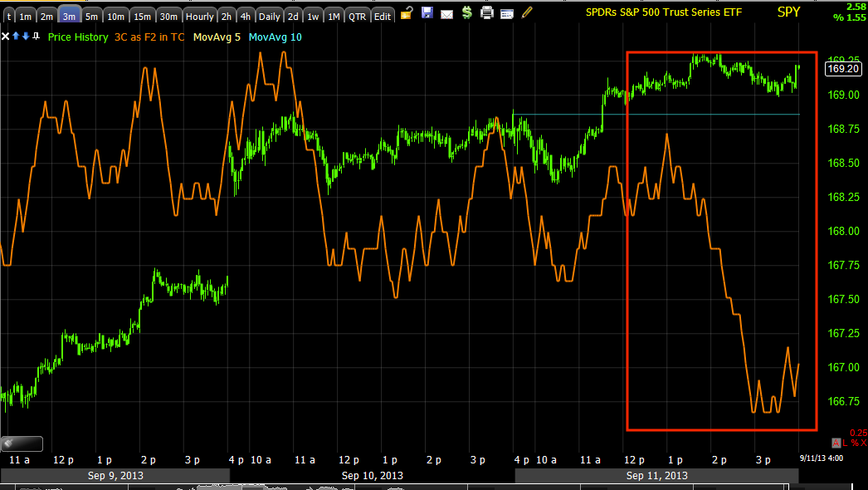Click SPDRs S&P 500 Trust Series ETF name

click(x=664, y=12)
